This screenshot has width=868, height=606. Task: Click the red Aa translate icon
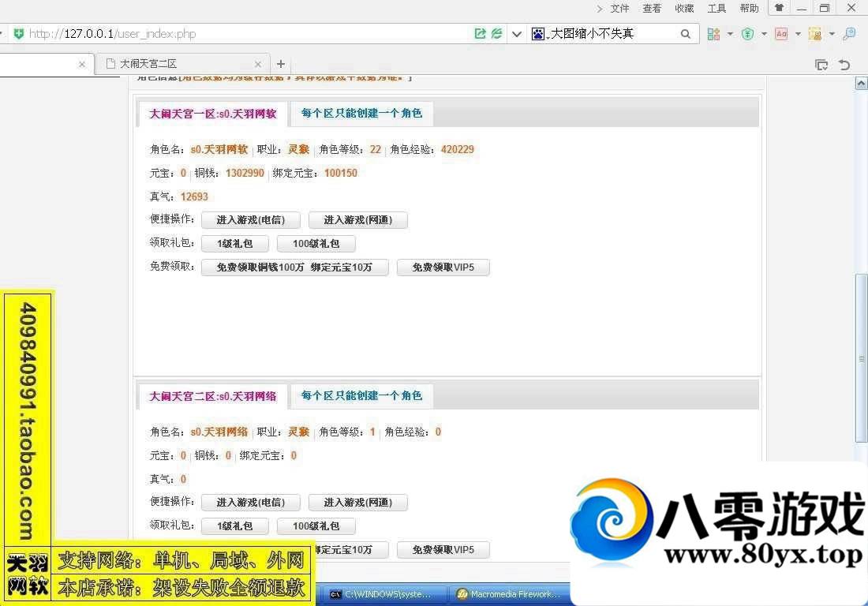[781, 34]
